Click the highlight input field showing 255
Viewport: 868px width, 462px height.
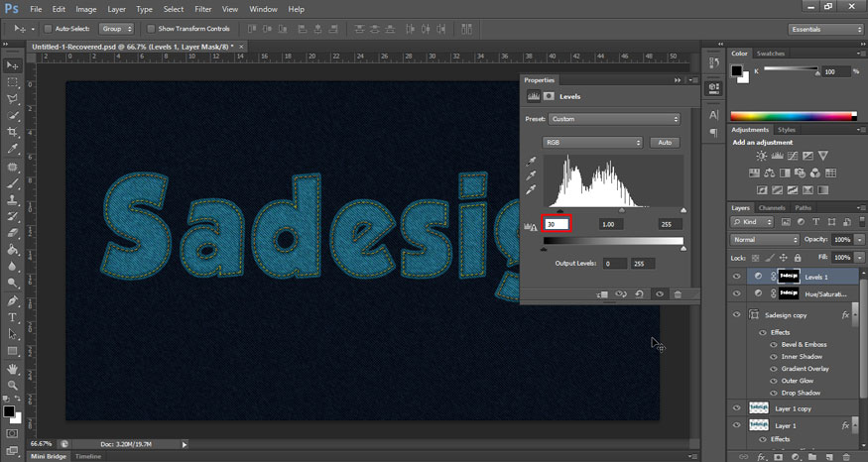click(x=671, y=224)
